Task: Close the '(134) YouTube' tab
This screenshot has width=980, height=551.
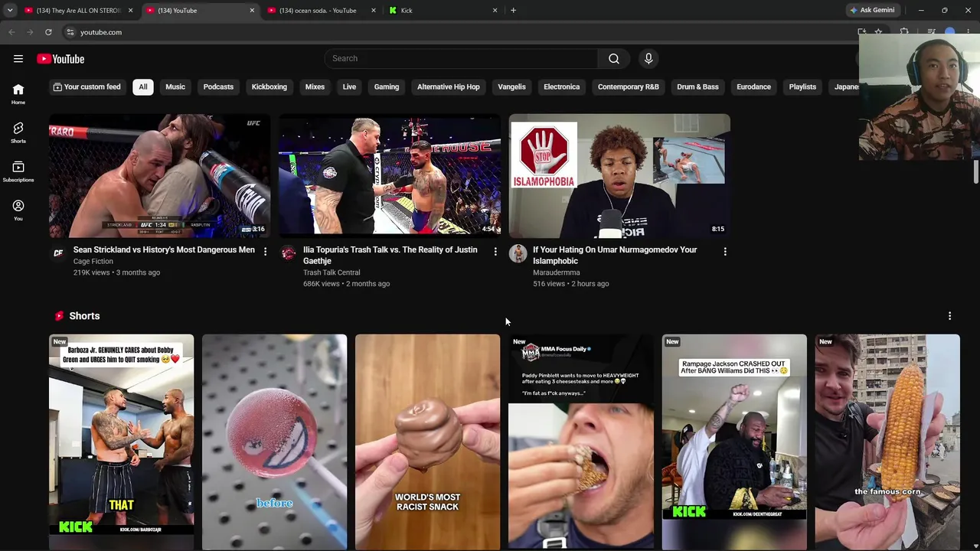Action: [252, 11]
